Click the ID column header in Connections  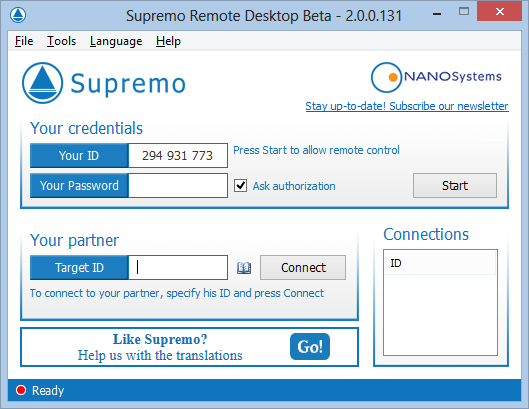pyautogui.click(x=440, y=263)
